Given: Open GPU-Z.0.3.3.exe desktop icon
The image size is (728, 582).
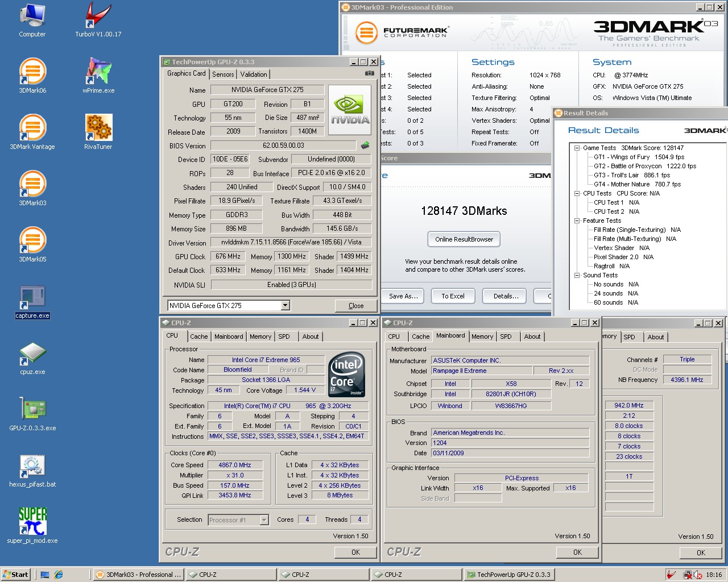Looking at the screenshot, I should tap(32, 414).
